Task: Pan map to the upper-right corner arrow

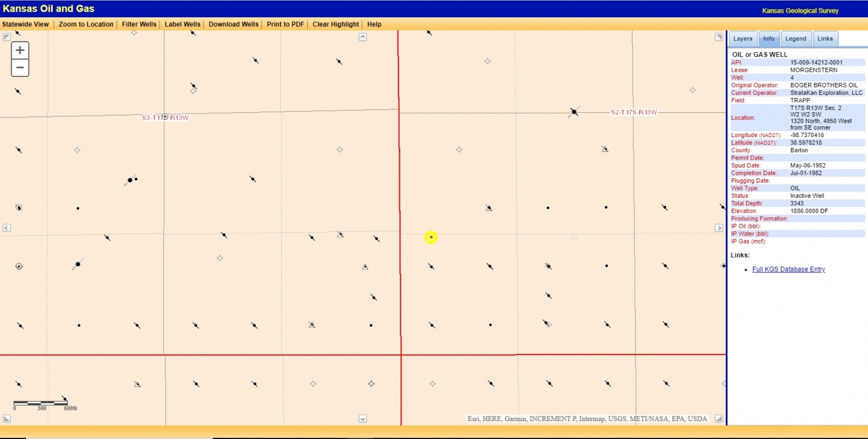Action: [719, 37]
